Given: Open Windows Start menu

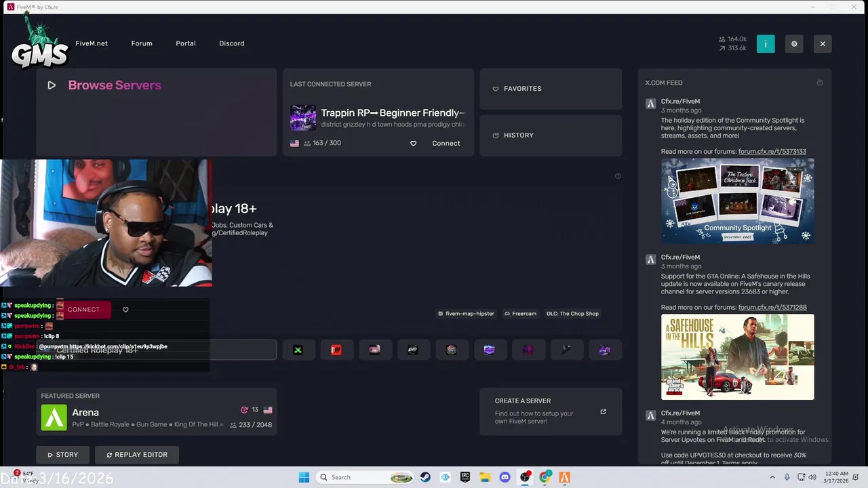Looking at the screenshot, I should click(303, 477).
